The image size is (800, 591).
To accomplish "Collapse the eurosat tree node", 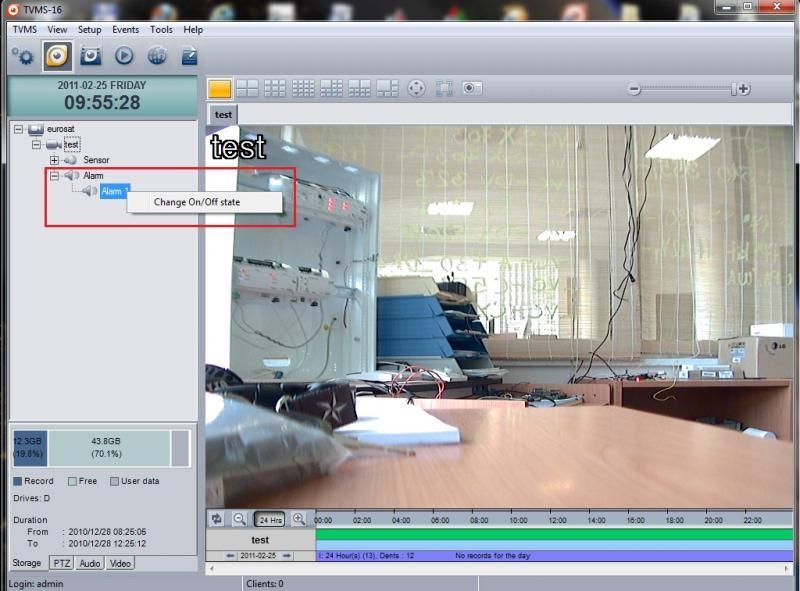I will coord(18,130).
